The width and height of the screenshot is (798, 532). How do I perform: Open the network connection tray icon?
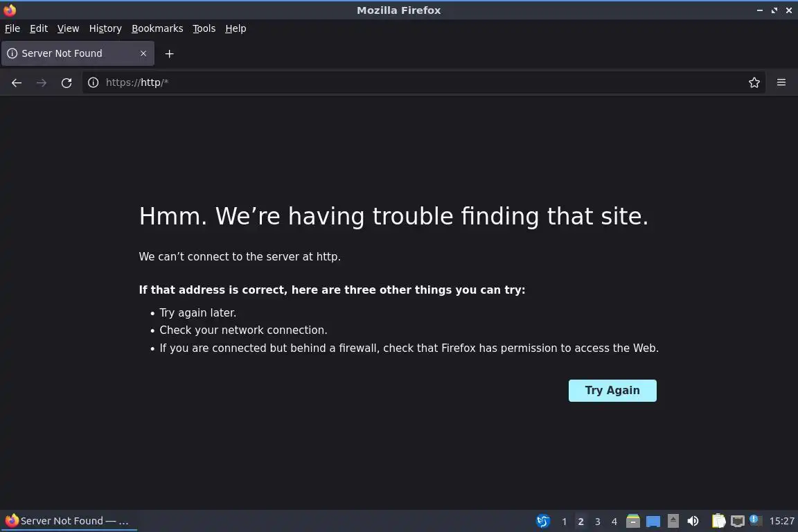tap(738, 522)
